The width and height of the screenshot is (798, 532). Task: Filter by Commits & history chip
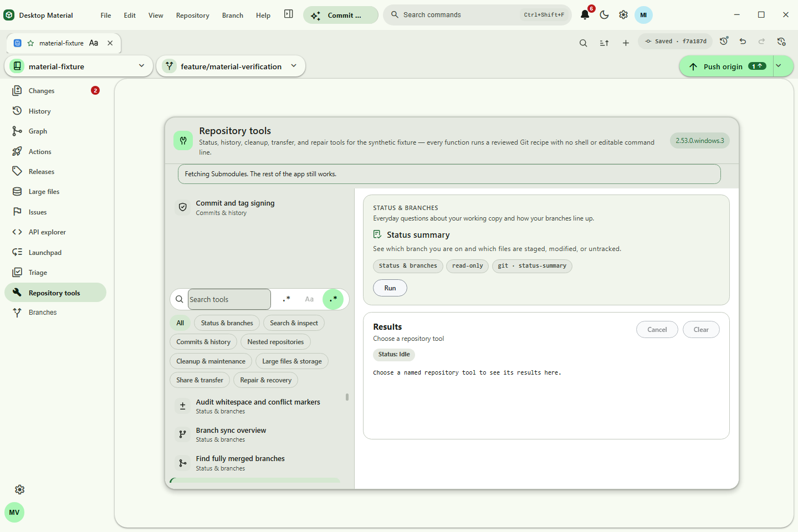[203, 342]
